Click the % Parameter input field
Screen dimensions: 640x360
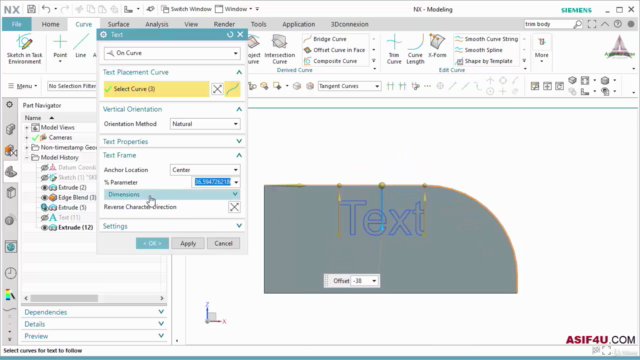212,182
